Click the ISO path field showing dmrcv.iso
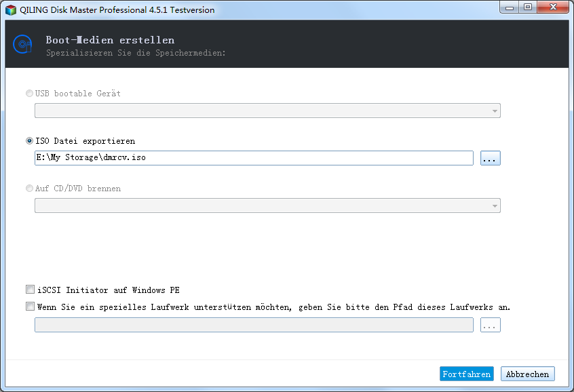 click(x=254, y=158)
